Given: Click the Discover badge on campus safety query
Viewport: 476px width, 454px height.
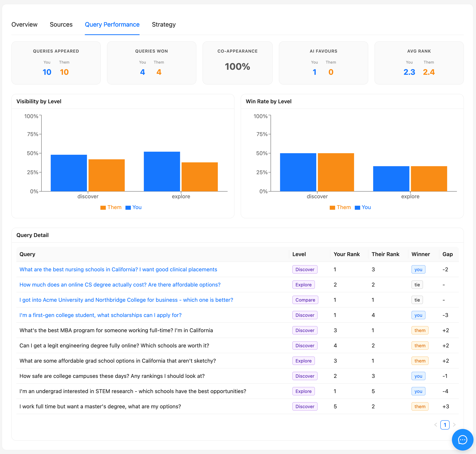Looking at the screenshot, I should click(305, 376).
